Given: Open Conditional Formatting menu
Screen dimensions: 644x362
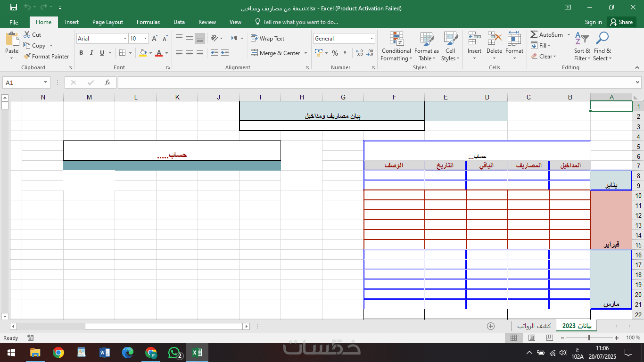Looking at the screenshot, I should [x=396, y=46].
